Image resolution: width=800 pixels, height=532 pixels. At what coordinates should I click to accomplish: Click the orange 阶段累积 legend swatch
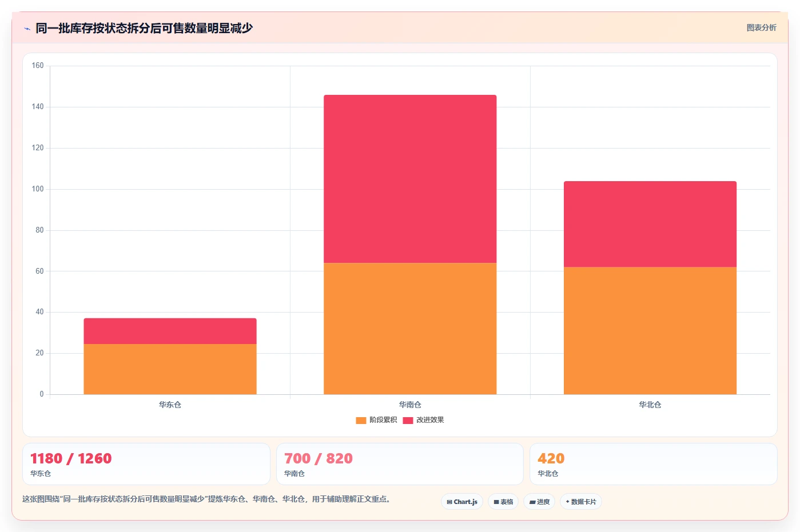pyautogui.click(x=361, y=421)
